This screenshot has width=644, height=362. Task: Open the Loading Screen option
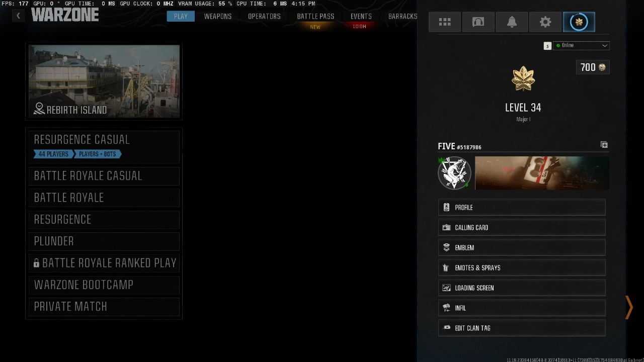pos(522,288)
